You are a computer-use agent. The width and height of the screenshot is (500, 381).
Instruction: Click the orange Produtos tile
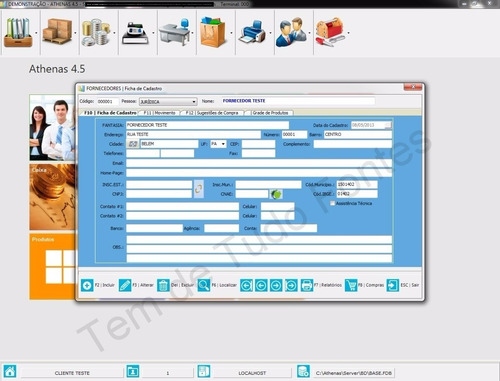tap(52, 266)
